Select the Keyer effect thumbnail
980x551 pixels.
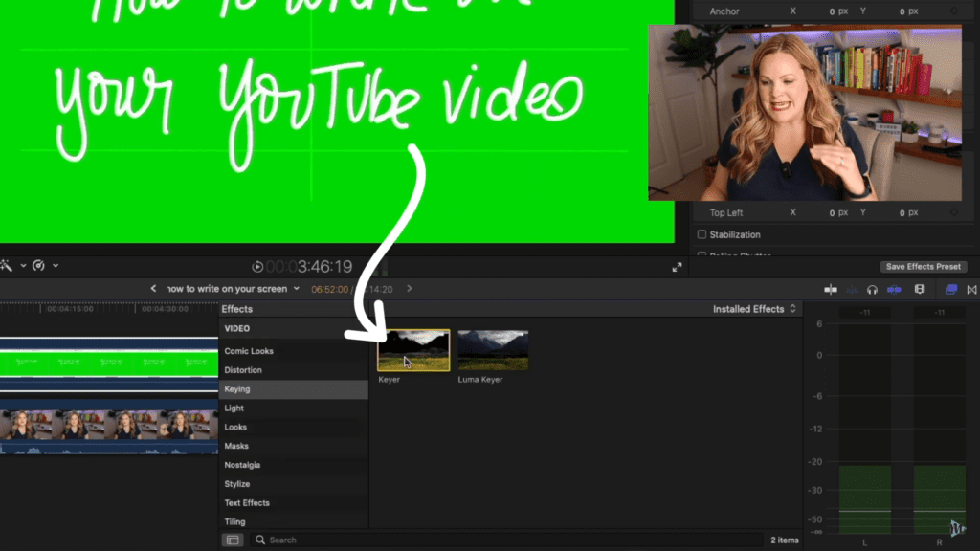[x=413, y=350]
